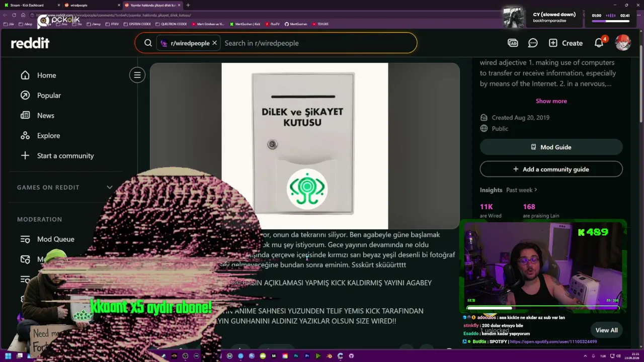The height and width of the screenshot is (362, 644).
Task: Click the music progress bar
Action: pos(611,21)
